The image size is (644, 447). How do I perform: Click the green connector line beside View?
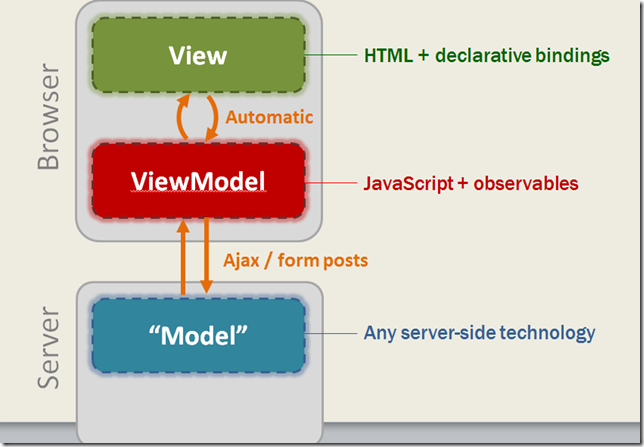click(331, 55)
